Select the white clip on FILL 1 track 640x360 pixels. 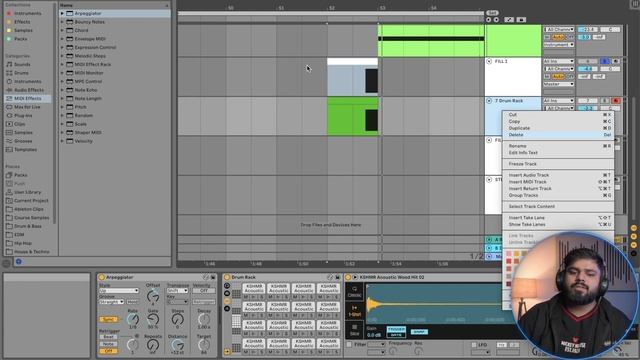353,77
